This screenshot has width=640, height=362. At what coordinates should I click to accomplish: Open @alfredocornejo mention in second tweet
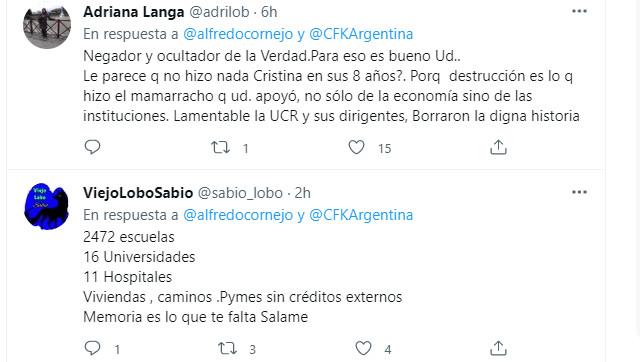[x=238, y=215]
